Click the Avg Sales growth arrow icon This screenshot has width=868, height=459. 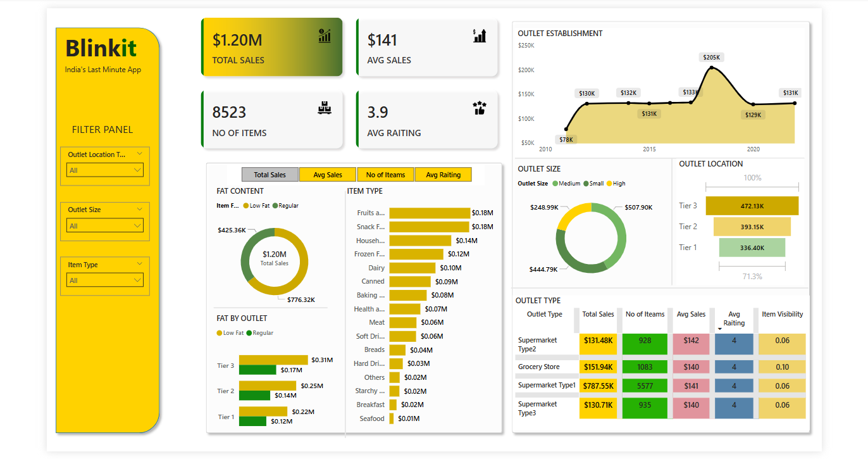pyautogui.click(x=480, y=35)
